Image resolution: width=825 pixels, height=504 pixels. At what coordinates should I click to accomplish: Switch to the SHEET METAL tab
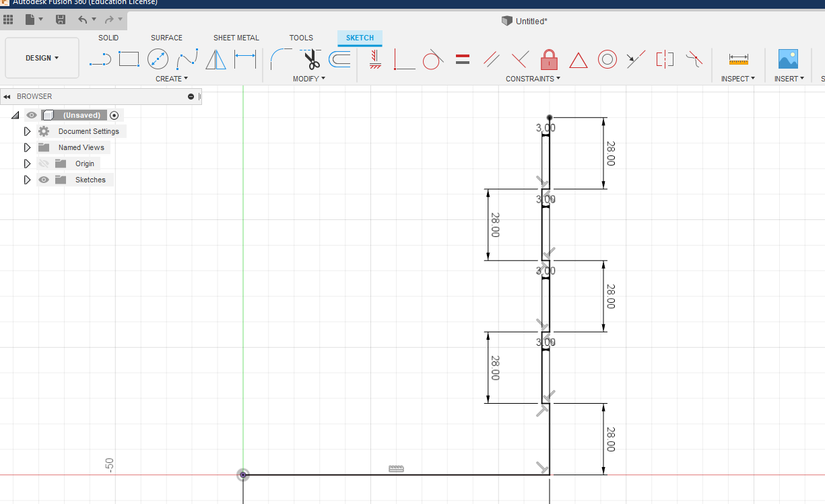(236, 38)
